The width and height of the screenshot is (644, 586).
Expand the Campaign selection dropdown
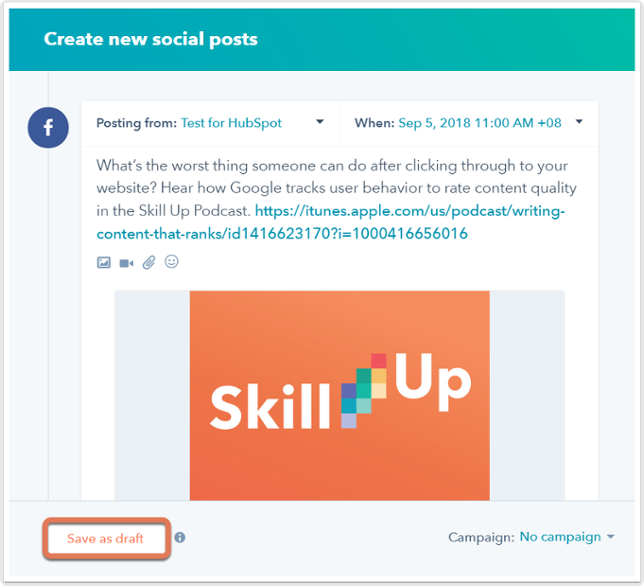click(611, 538)
